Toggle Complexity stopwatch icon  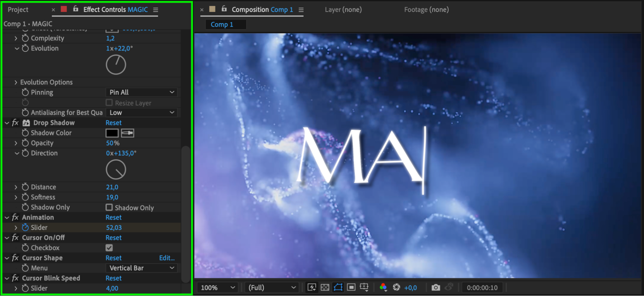25,38
